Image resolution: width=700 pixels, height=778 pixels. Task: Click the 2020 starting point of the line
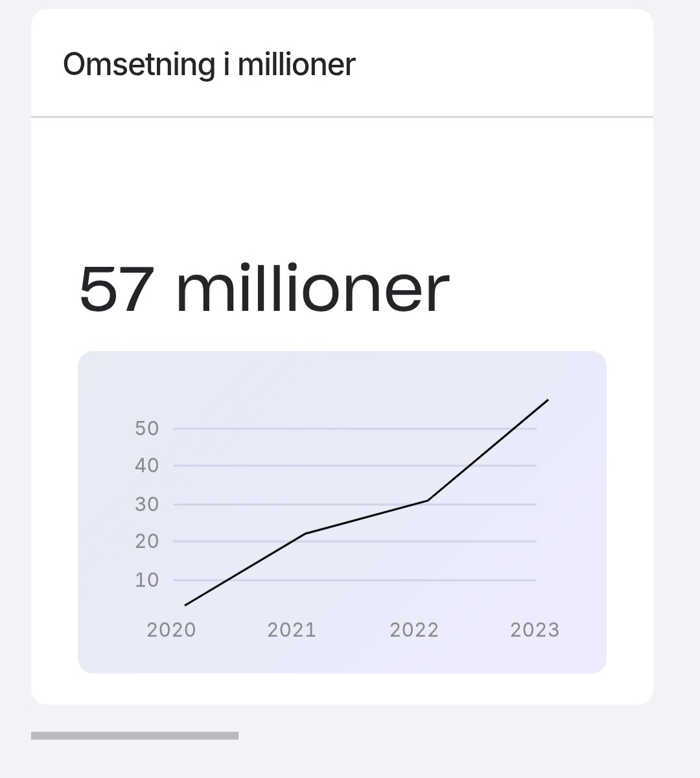(x=185, y=605)
